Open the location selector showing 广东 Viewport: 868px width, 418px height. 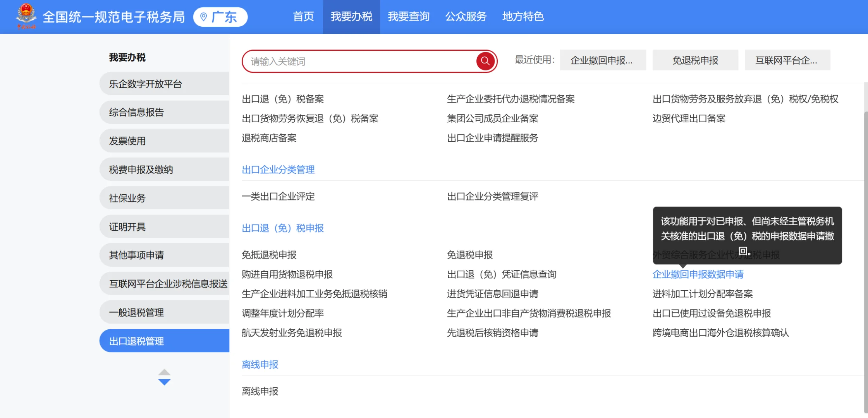[220, 17]
